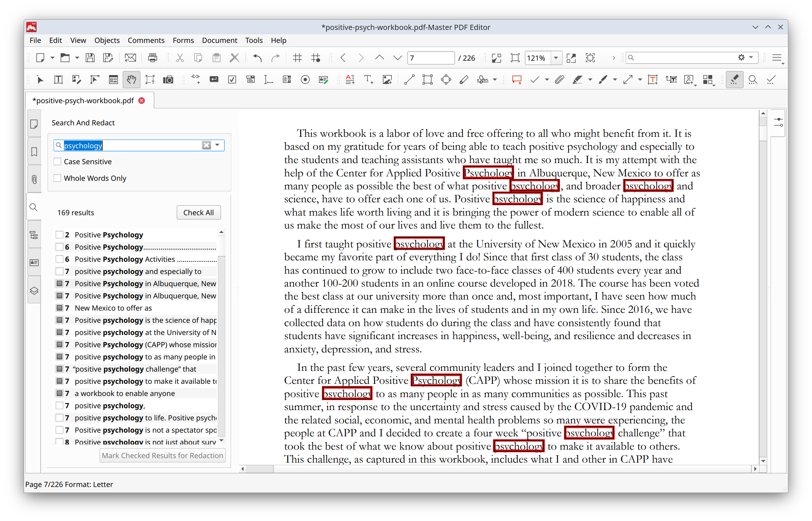Open the Attachments panel in the sidebar

pyautogui.click(x=34, y=179)
